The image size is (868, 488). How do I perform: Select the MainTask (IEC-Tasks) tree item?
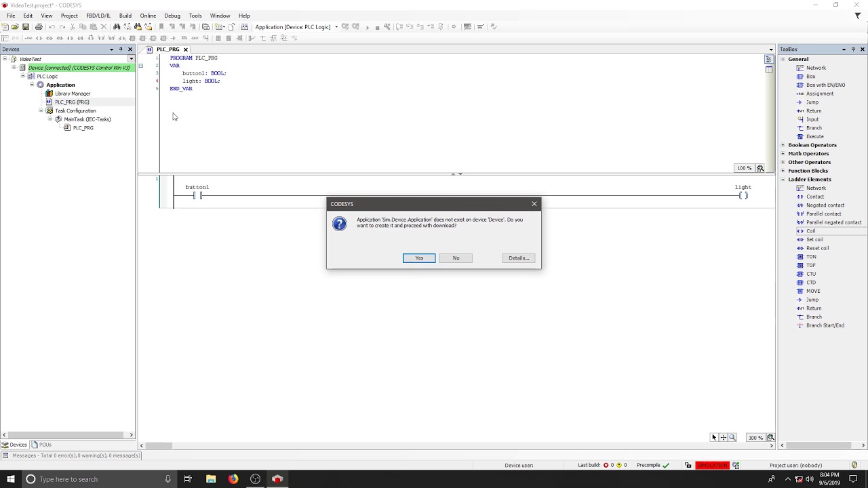tap(87, 119)
